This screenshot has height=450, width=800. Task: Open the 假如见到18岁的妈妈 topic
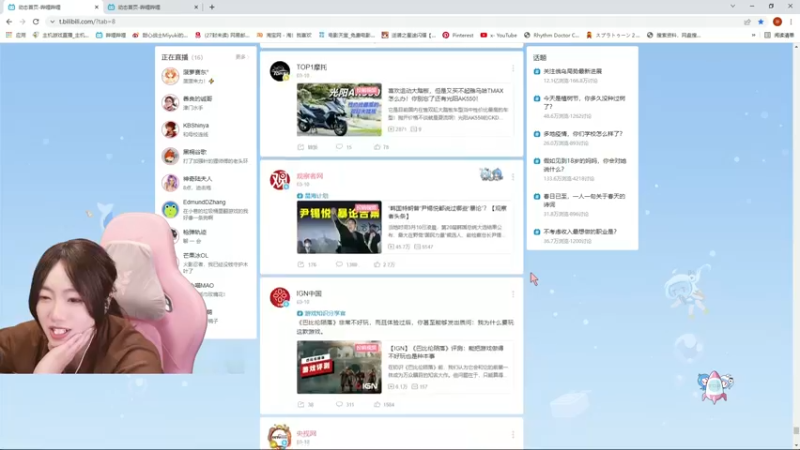point(585,165)
